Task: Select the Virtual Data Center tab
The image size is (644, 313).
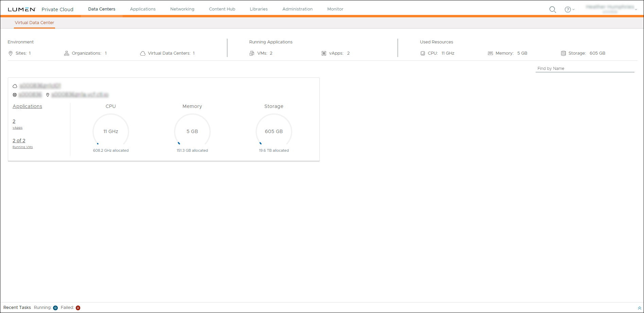Action: click(x=34, y=22)
